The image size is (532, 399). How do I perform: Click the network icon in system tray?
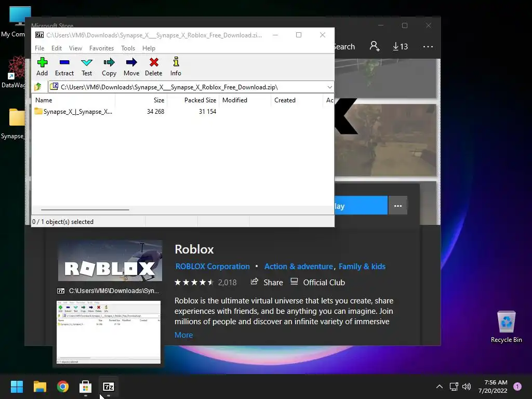coord(454,387)
